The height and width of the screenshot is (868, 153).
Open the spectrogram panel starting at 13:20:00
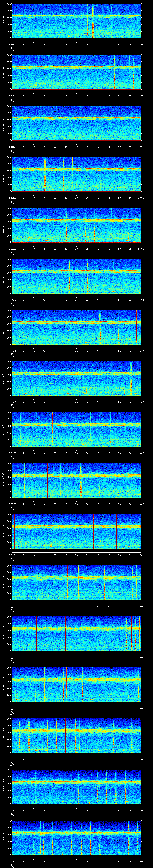tap(77, 225)
